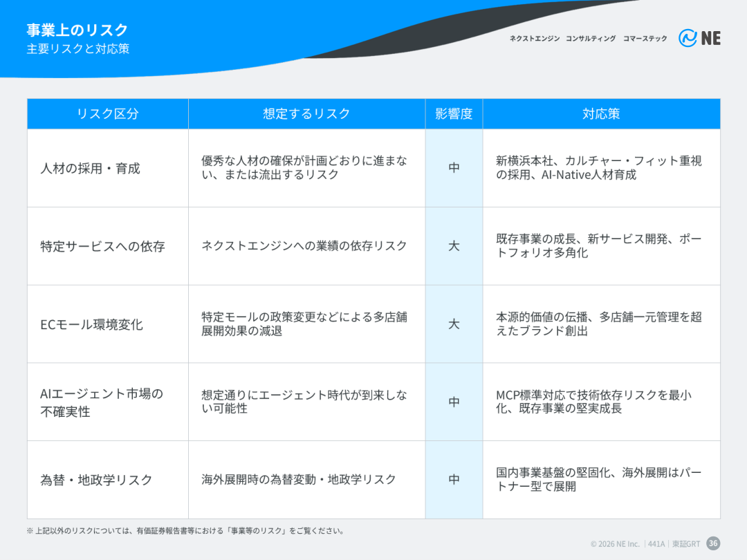Viewport: 747px width, 560px height.
Task: Click the 本源的価値の伝播 countermeasure cell
Action: (x=601, y=324)
